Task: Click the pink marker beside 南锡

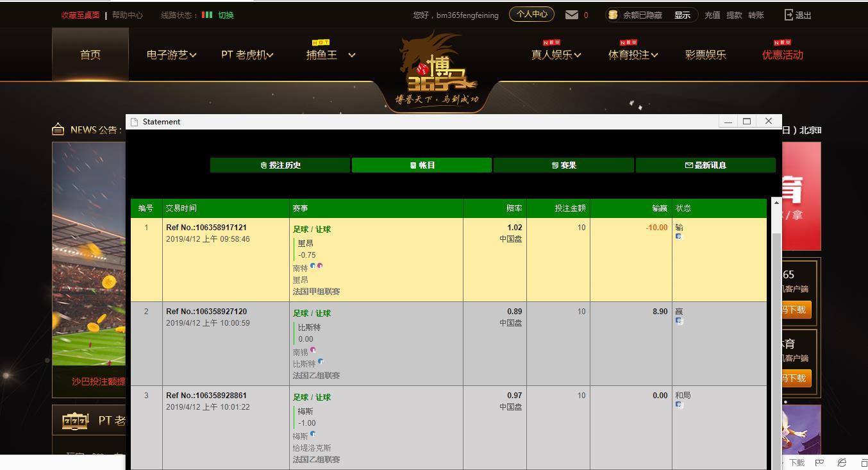Action: pos(313,350)
